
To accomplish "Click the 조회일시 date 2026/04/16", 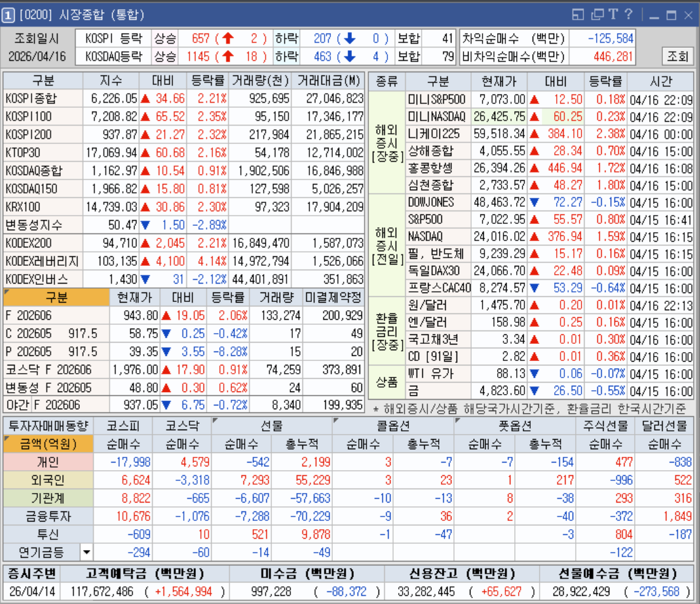I will [x=37, y=56].
